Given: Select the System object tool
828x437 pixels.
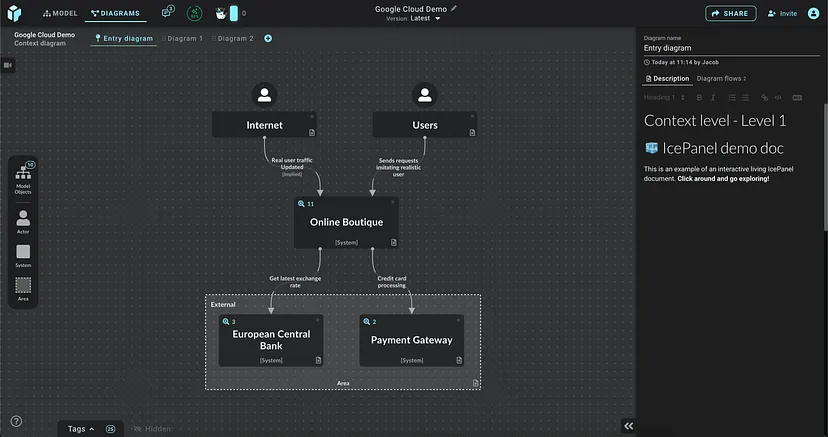Looking at the screenshot, I should pyautogui.click(x=23, y=255).
